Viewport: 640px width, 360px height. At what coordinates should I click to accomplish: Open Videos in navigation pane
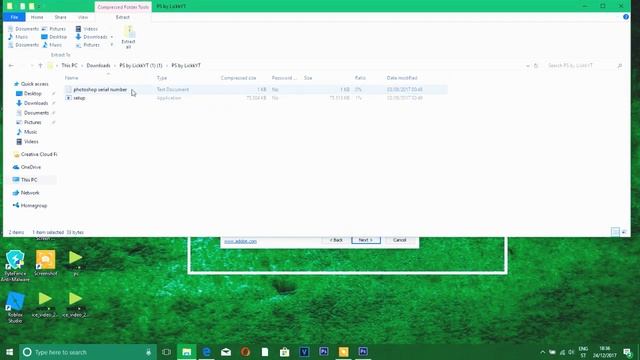coord(27,142)
